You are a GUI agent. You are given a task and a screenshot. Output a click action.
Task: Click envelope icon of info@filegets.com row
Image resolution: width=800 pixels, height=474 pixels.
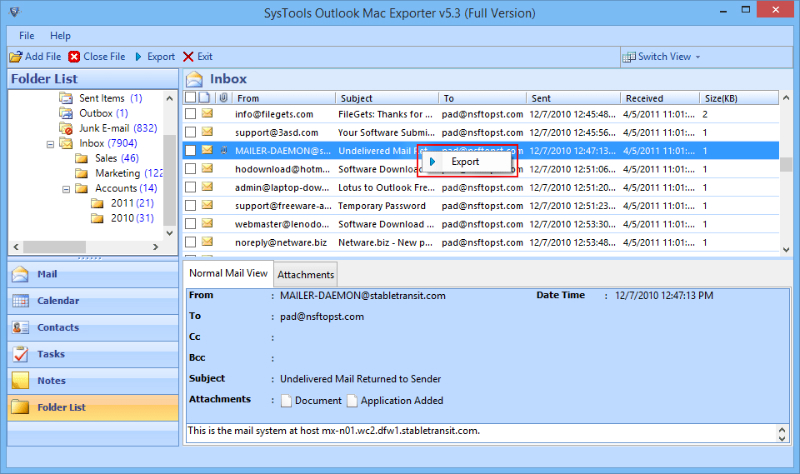(x=207, y=113)
